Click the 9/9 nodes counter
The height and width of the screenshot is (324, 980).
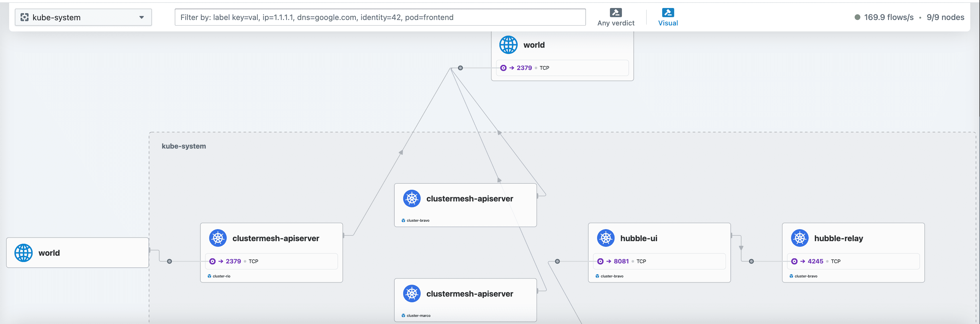pos(945,17)
